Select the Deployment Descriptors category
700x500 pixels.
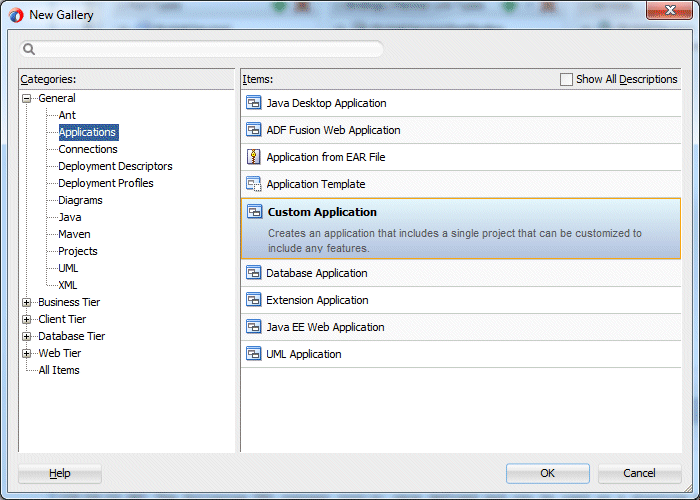click(115, 166)
